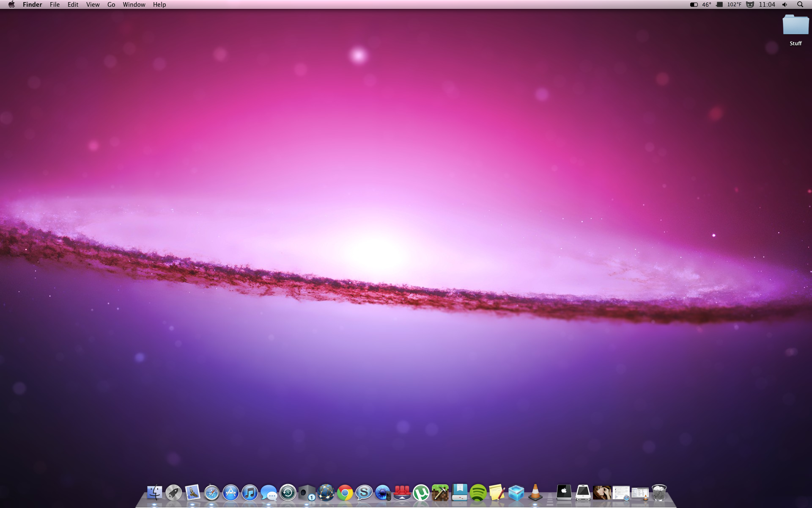Open Skype from the dock
The height and width of the screenshot is (508, 812).
364,493
